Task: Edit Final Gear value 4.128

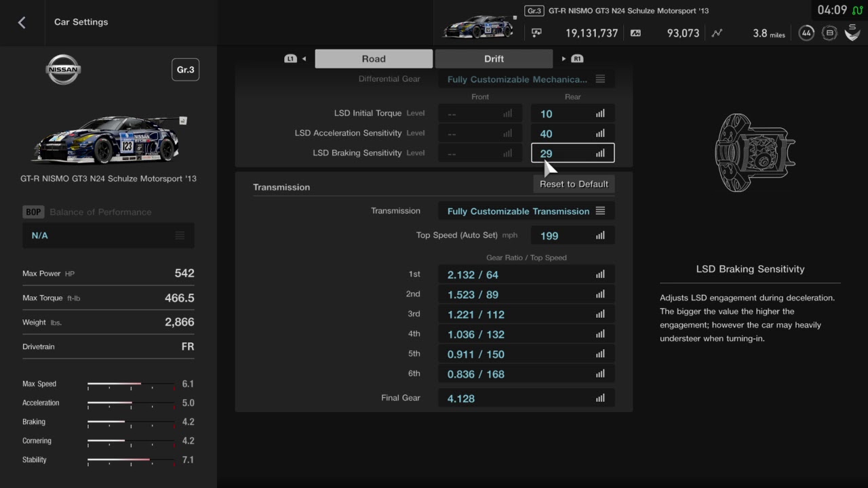Action: coord(526,398)
